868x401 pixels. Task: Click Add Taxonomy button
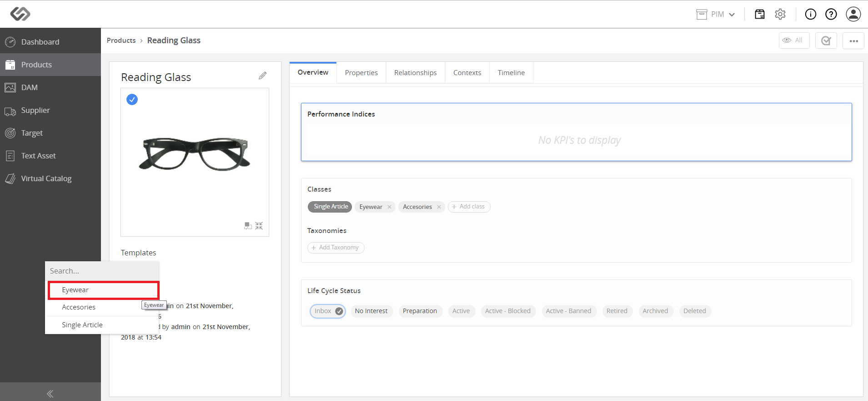(x=336, y=248)
